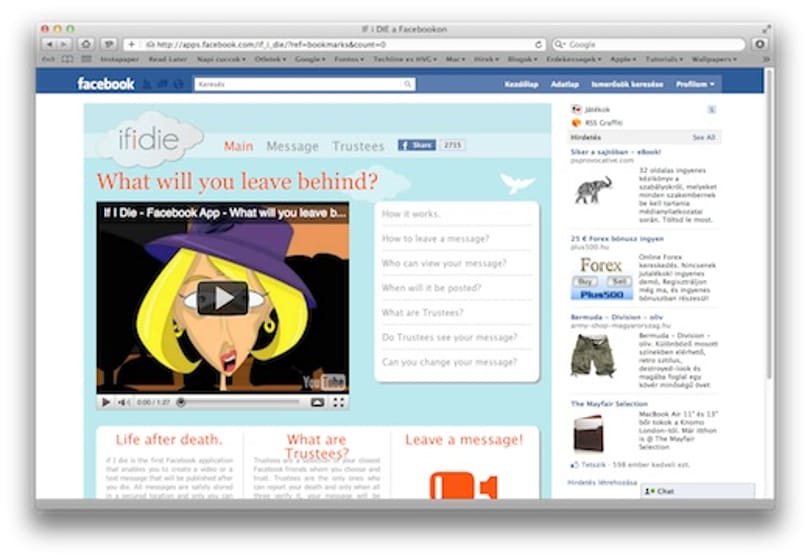Open "How it works." question

[411, 213]
